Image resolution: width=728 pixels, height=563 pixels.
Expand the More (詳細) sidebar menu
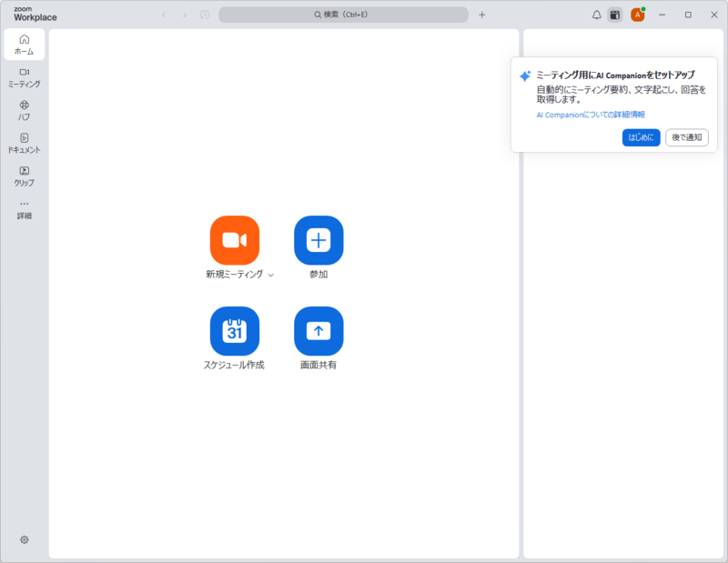[x=25, y=208]
